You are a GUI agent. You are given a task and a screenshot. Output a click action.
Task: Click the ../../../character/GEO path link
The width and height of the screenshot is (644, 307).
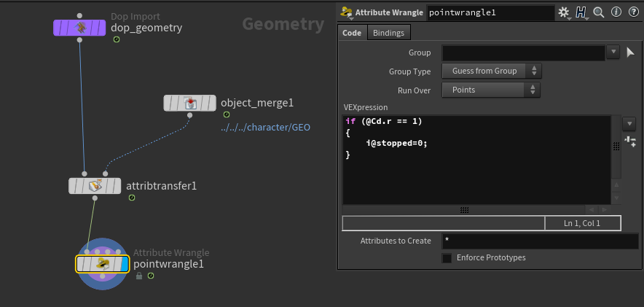pos(266,127)
